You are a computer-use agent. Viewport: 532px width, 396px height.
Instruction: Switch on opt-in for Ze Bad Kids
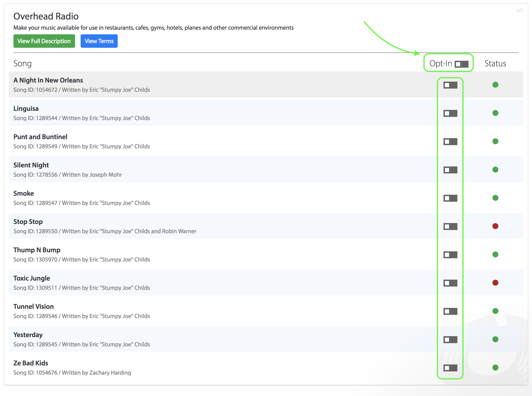[x=450, y=368]
